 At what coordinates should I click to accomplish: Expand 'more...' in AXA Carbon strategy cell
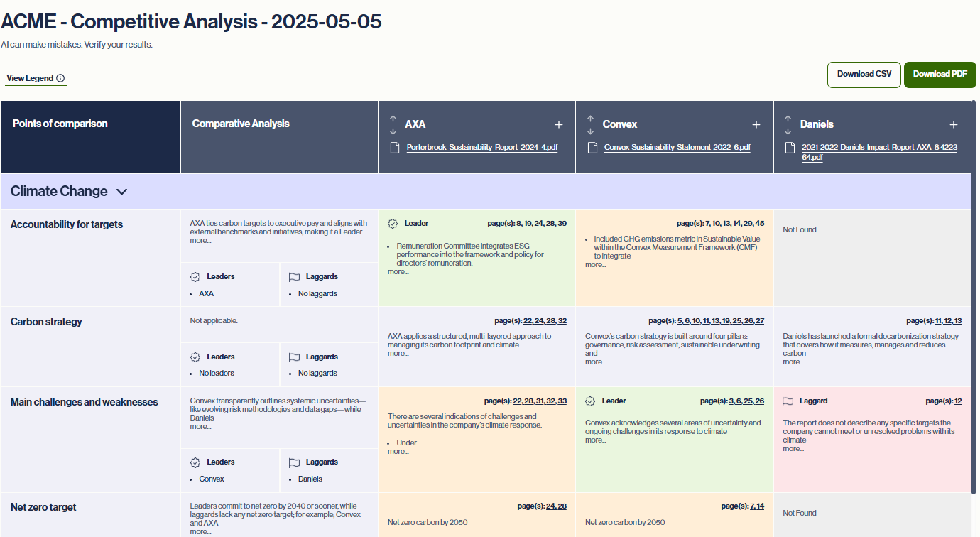398,353
